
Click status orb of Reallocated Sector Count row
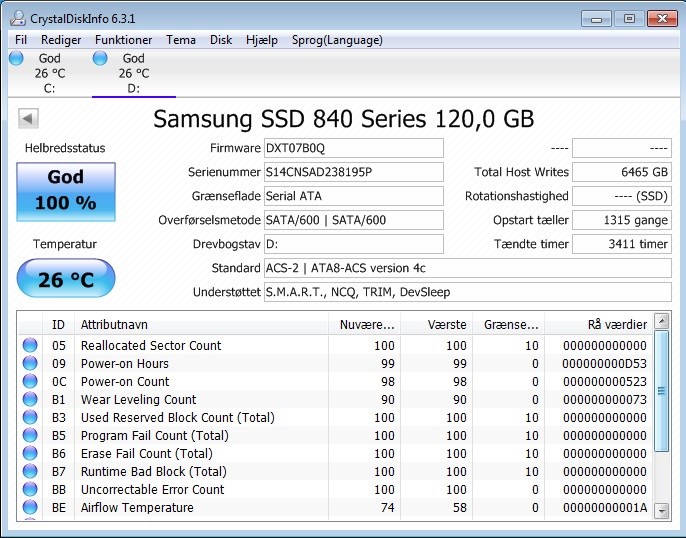point(30,345)
